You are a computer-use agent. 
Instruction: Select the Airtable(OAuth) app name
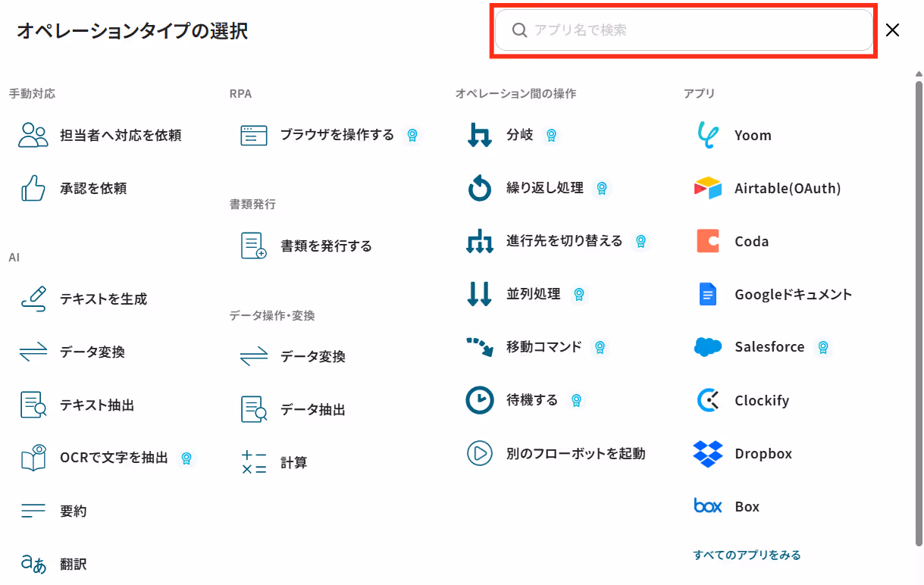[788, 189]
